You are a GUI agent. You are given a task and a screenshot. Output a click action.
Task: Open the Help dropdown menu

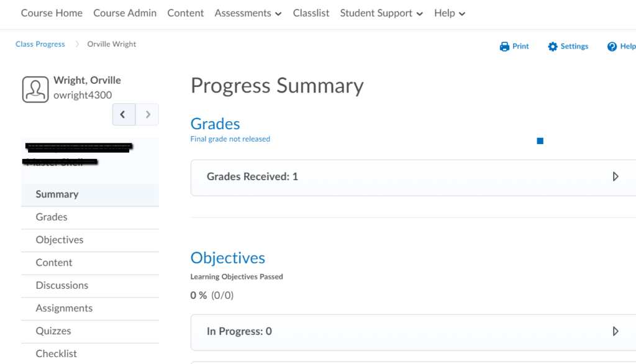click(x=449, y=13)
